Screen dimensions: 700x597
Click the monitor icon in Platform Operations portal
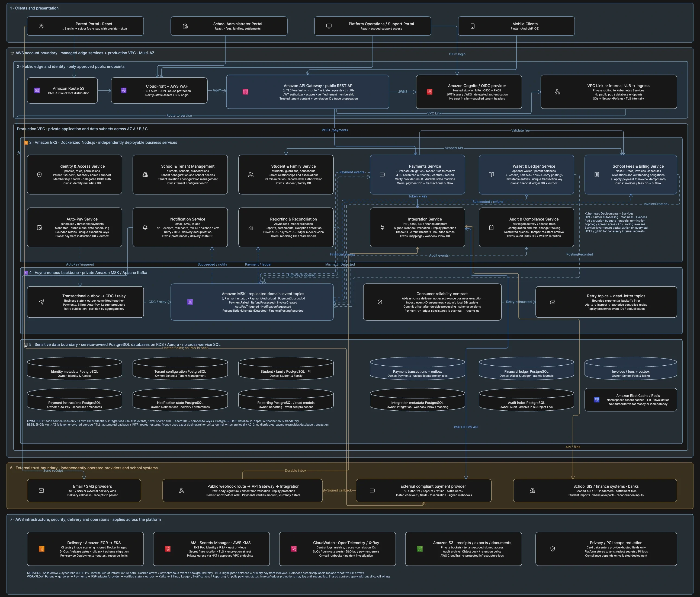(329, 26)
